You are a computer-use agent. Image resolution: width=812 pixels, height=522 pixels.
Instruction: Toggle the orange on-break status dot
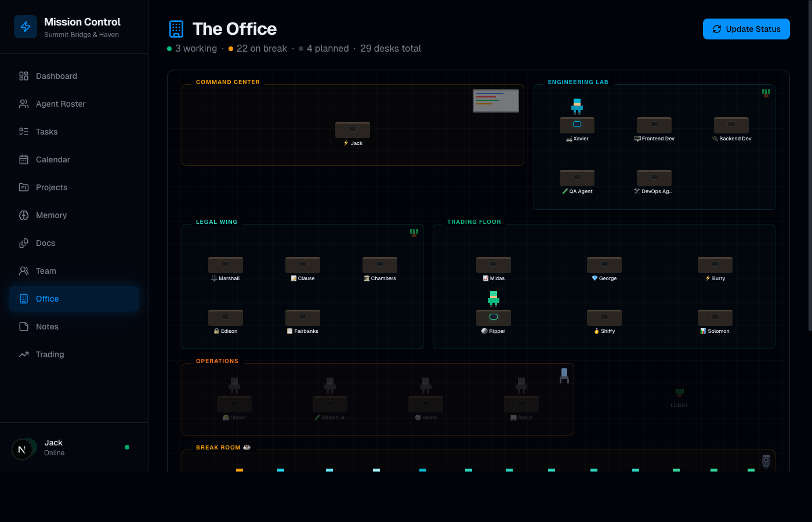click(x=232, y=49)
